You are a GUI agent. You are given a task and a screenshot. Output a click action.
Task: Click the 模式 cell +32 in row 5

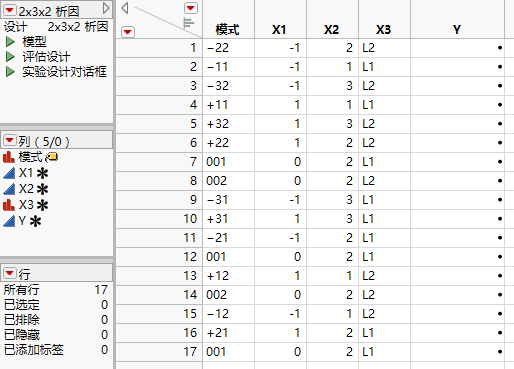coord(228,124)
